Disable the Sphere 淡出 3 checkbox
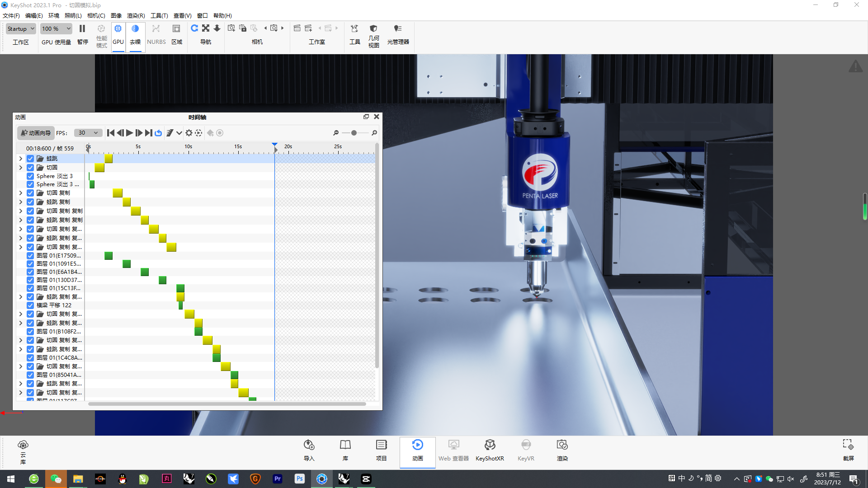 [x=30, y=176]
